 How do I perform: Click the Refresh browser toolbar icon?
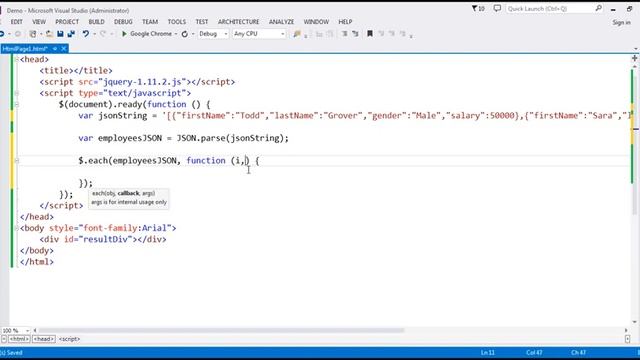click(x=184, y=34)
